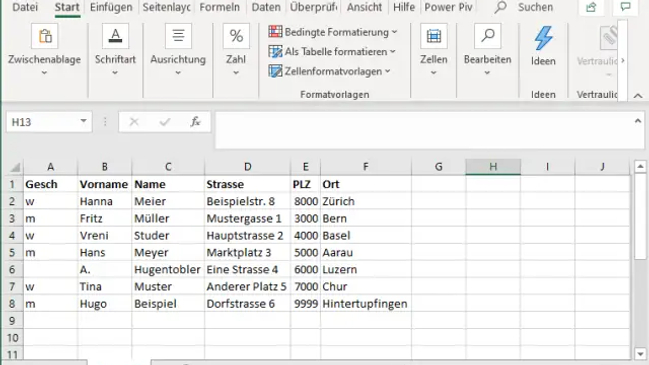Image resolution: width=649 pixels, height=365 pixels.
Task: Click the Vertraulichkeit sensitivity icon
Action: pos(608,37)
